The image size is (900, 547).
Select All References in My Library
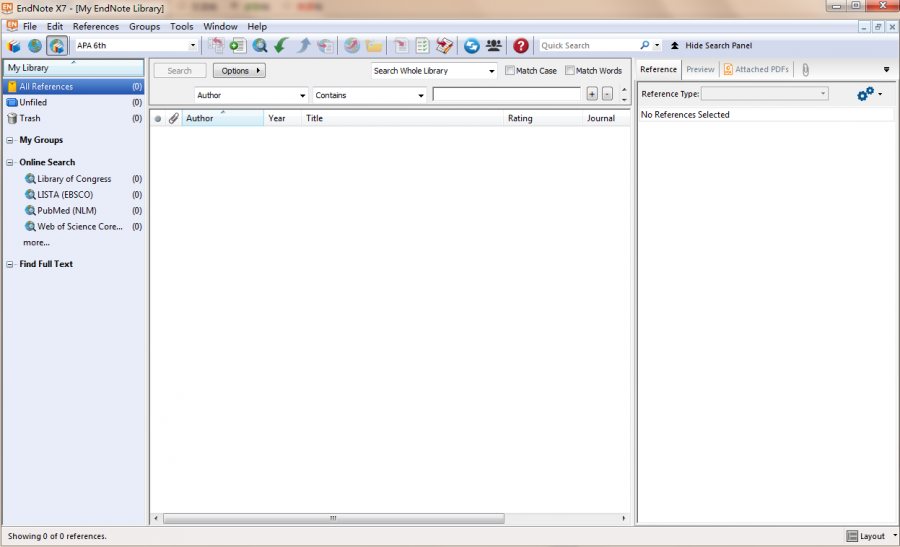pyautogui.click(x=74, y=87)
